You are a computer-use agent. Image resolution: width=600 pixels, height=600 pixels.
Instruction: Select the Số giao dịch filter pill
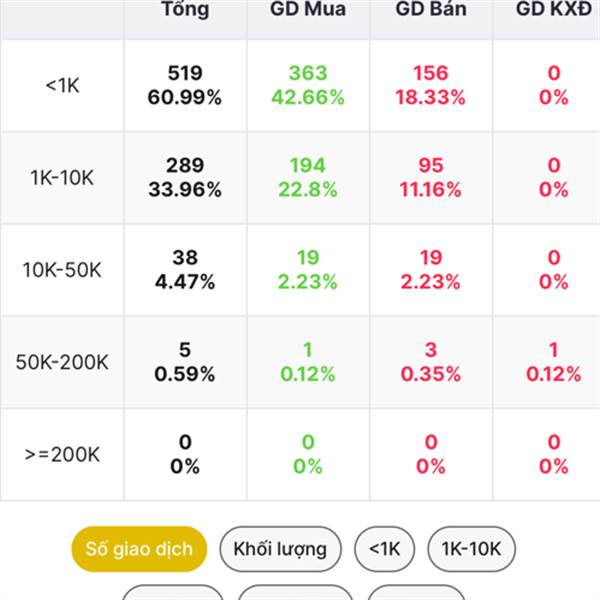point(139,549)
